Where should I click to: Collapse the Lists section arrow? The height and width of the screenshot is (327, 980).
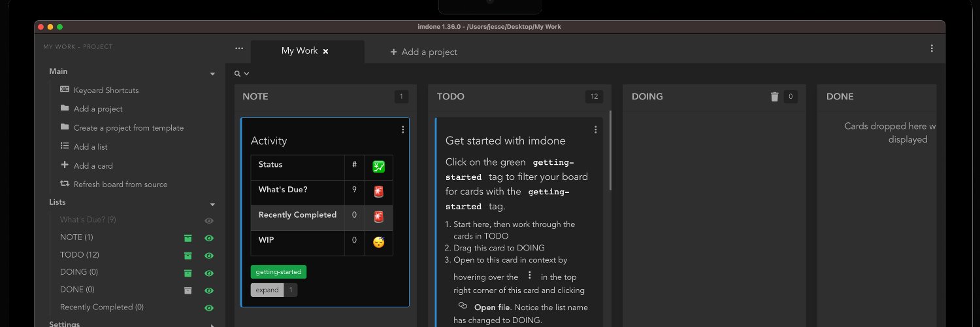(212, 205)
